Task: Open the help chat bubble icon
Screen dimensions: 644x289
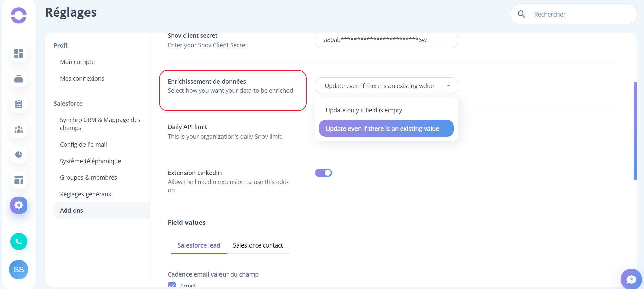Action: point(631,279)
